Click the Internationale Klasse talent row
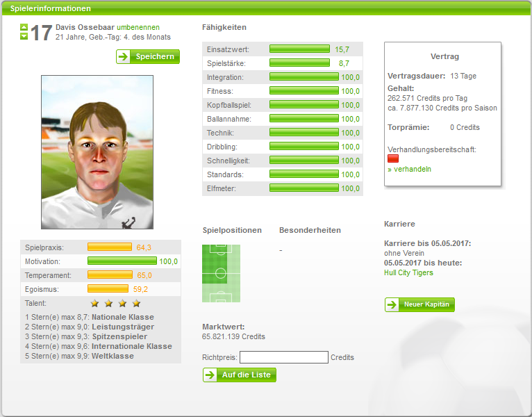The image size is (532, 417). 99,346
